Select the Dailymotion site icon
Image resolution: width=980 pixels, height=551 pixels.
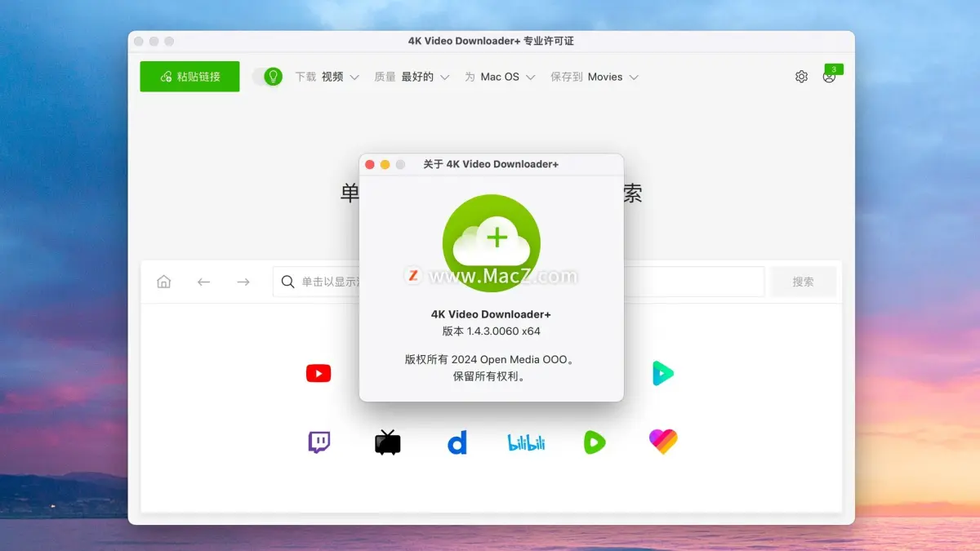(x=457, y=442)
